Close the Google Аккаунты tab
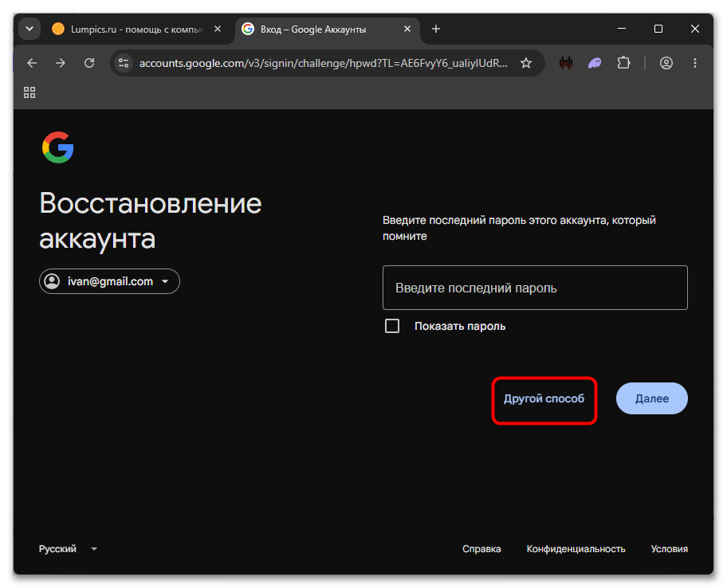This screenshot has width=727, height=588. pos(407,29)
